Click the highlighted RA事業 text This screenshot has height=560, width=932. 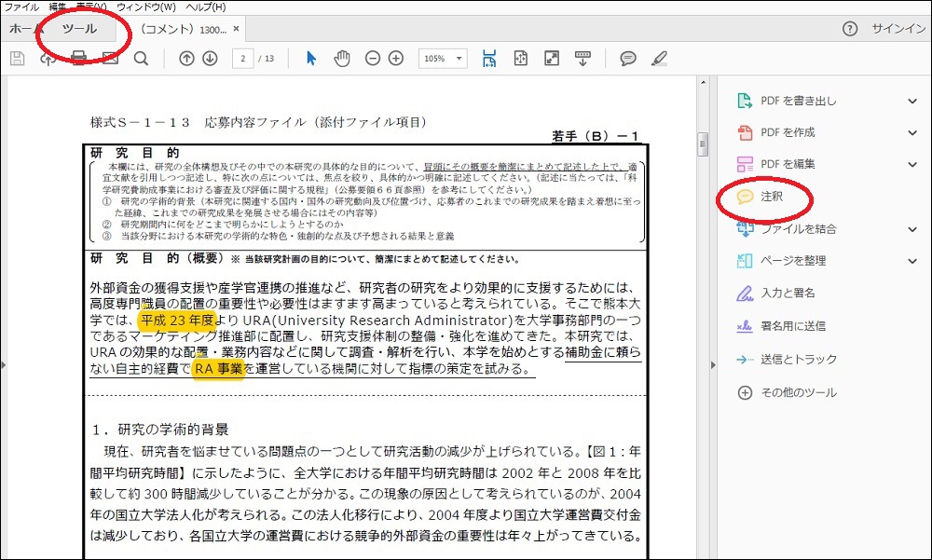point(218,369)
